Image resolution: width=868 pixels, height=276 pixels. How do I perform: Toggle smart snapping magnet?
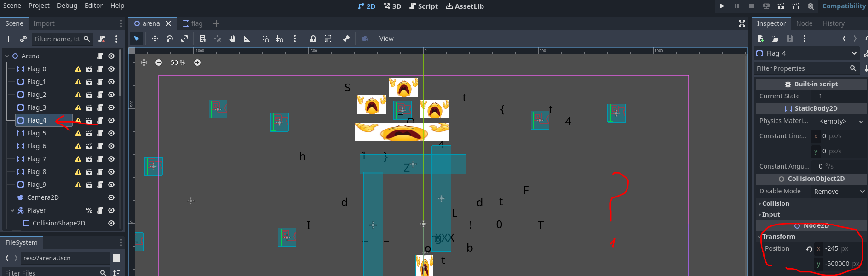[x=265, y=39]
